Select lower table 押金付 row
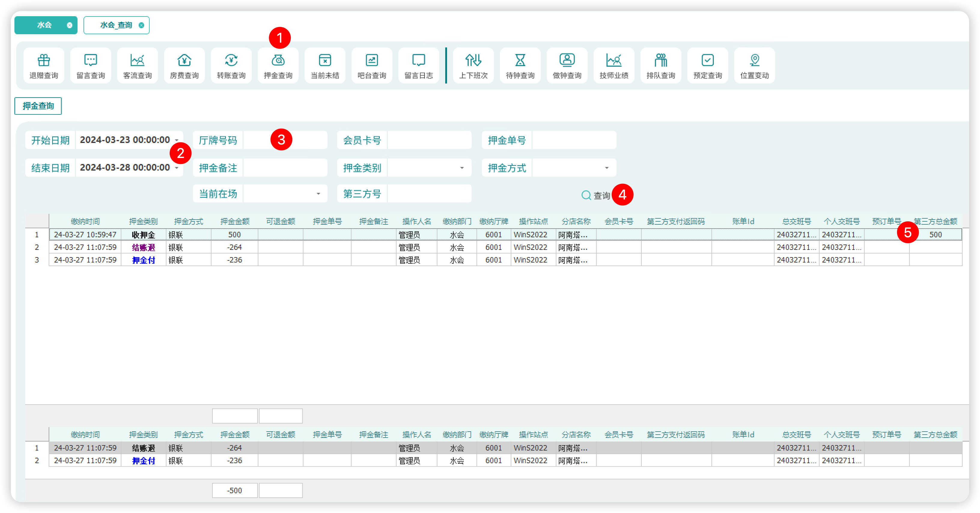 pyautogui.click(x=506, y=460)
